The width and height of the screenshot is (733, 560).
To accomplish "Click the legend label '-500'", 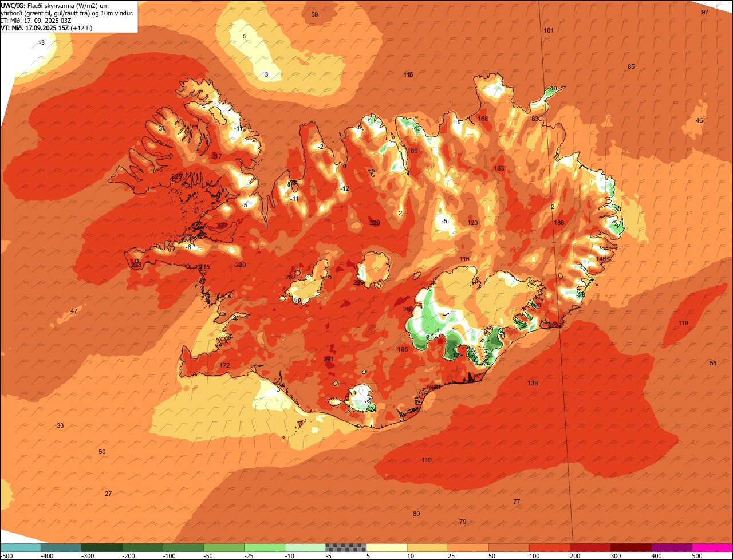I will [x=6, y=556].
